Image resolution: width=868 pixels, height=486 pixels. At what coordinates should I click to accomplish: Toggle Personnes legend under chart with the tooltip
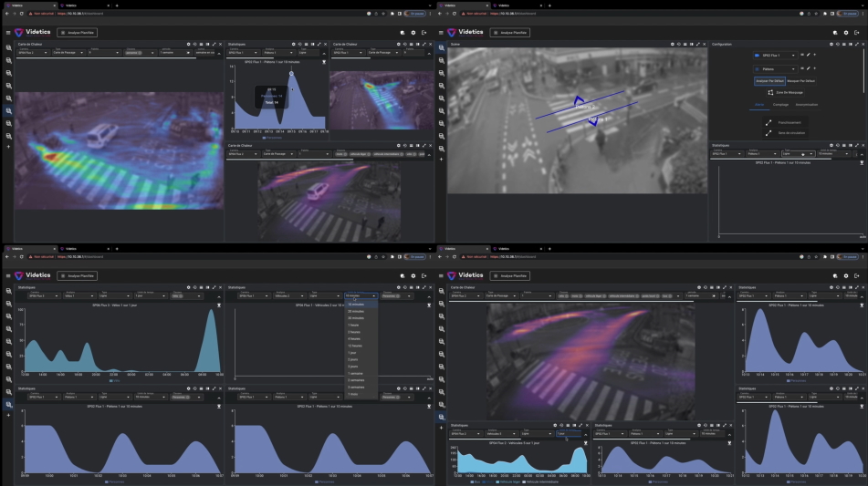point(272,137)
